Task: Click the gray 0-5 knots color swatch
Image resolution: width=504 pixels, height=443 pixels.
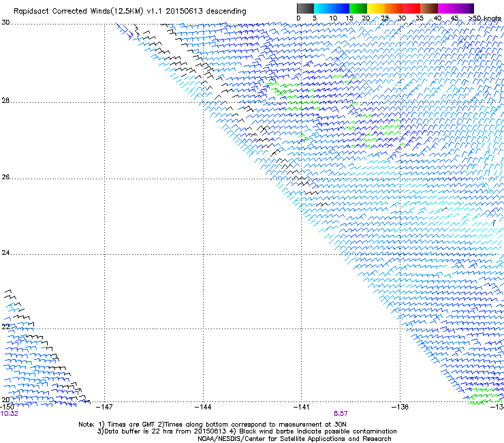Action: 305,8
